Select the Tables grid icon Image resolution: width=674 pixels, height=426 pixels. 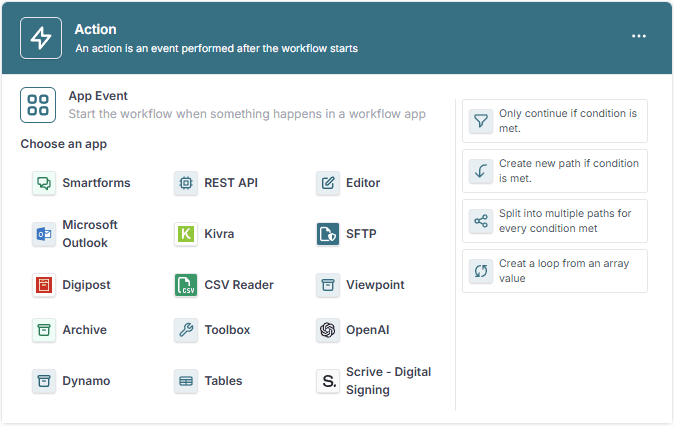186,381
